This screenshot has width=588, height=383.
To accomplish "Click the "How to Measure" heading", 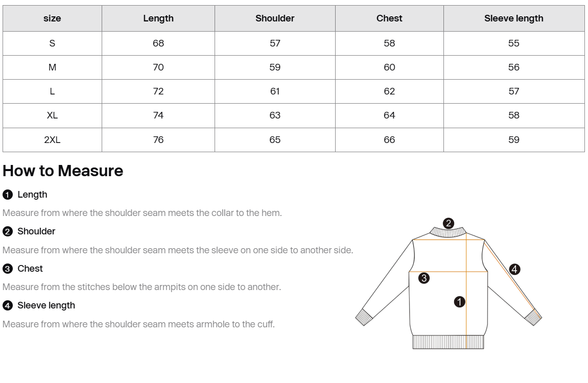I will click(x=63, y=171).
